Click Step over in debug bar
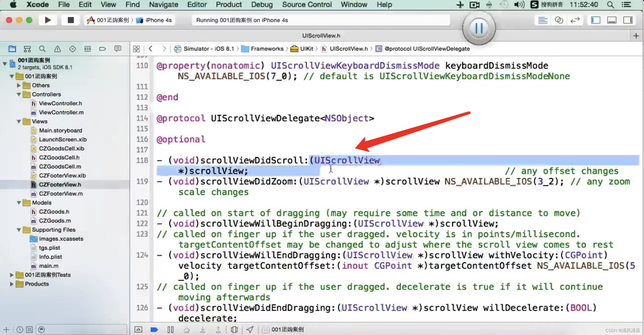This screenshot has height=335, width=644. pyautogui.click(x=187, y=329)
